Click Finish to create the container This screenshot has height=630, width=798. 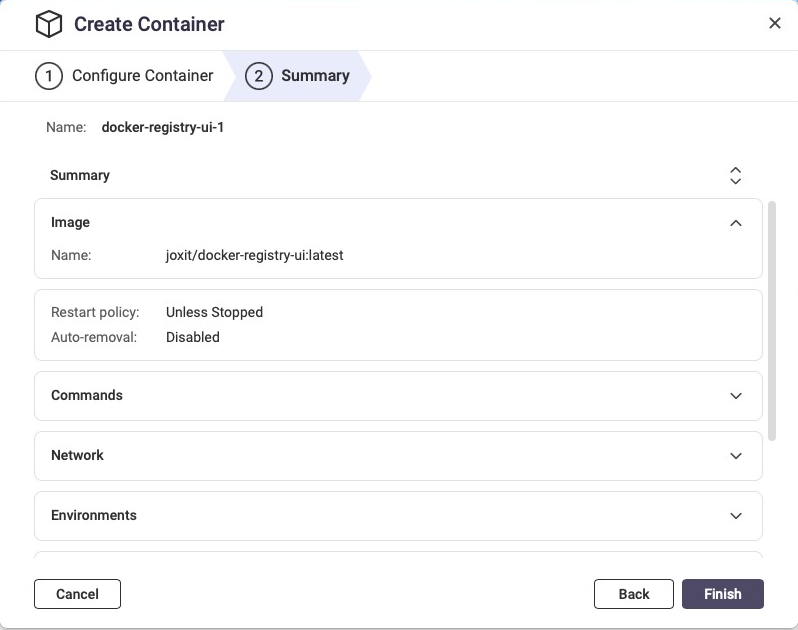pos(722,594)
